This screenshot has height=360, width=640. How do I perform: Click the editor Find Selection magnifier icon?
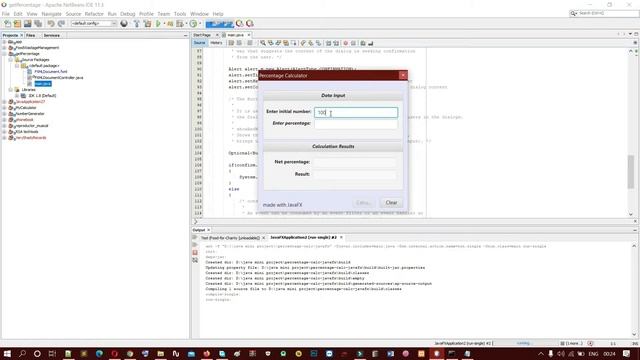tap(263, 43)
